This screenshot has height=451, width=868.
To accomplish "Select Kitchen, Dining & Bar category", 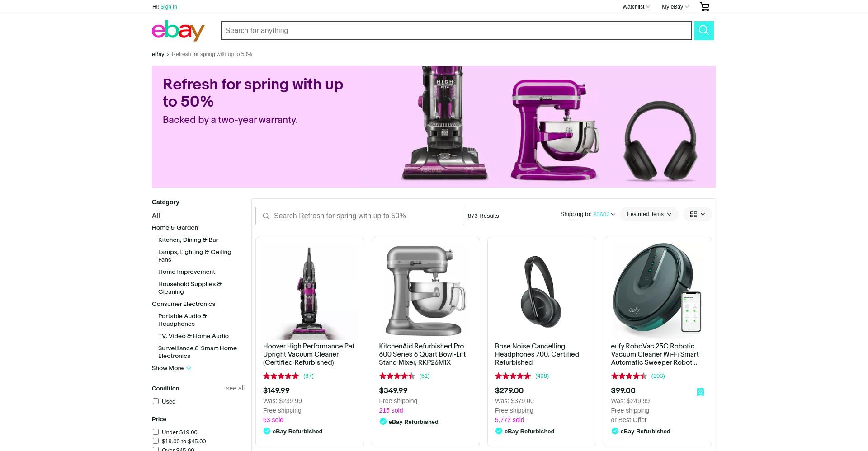I will point(188,240).
